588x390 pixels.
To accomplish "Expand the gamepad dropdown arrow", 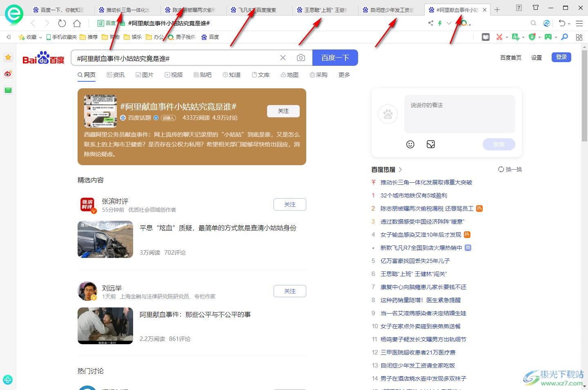I will [556, 37].
